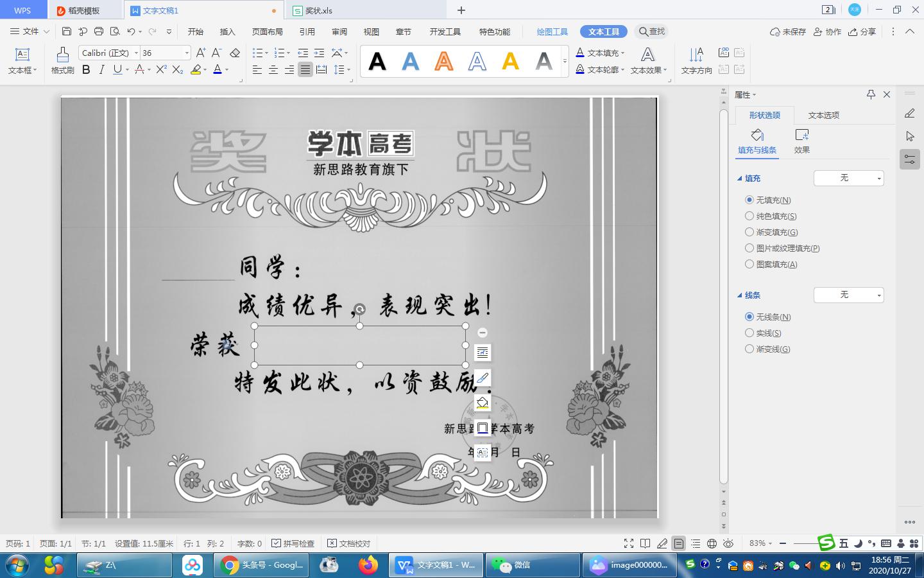Select the Pattern Fill (图案填充) option
924x578 pixels.
tap(749, 264)
